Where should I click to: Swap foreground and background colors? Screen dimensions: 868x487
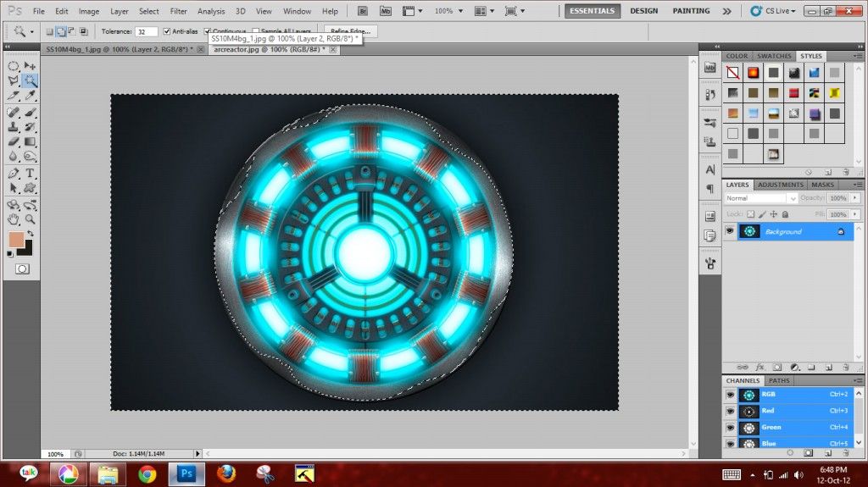(x=31, y=234)
